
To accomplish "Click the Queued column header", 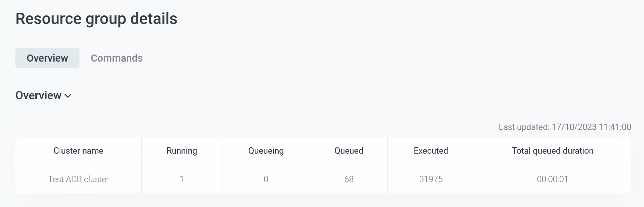I will click(349, 151).
